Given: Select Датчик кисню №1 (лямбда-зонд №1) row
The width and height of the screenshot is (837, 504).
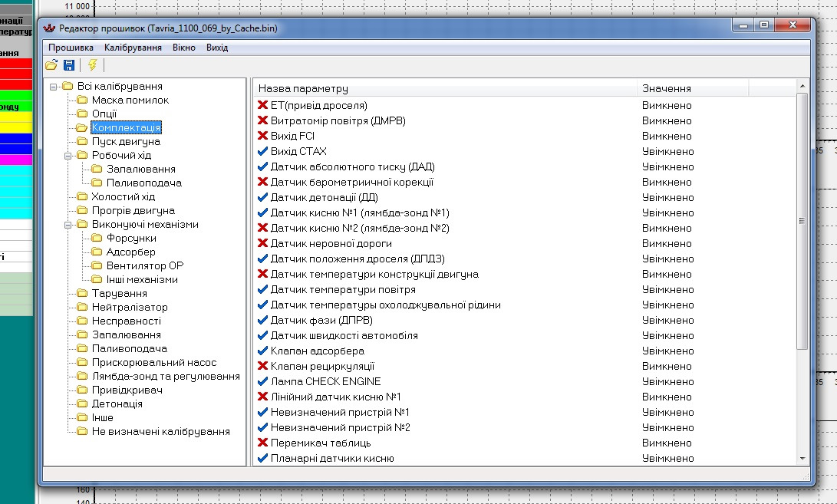Looking at the screenshot, I should (526, 212).
